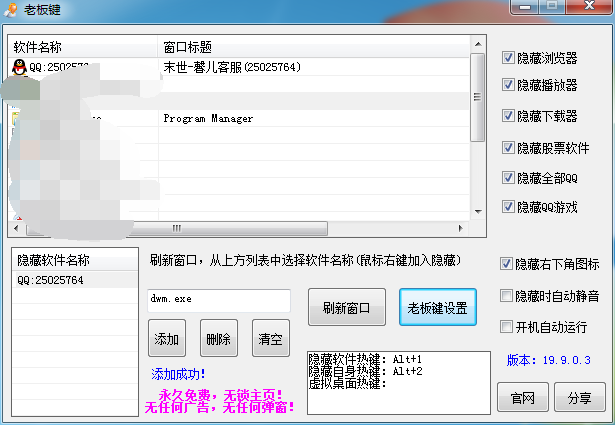
Task: Open the 官网 website button
Action: pos(523,398)
